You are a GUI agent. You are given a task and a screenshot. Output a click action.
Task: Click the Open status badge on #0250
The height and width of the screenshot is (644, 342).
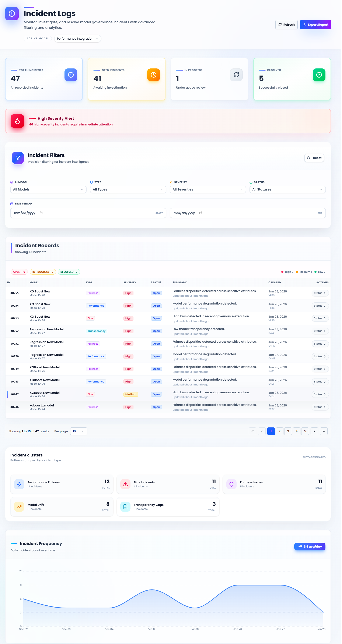[x=157, y=356]
